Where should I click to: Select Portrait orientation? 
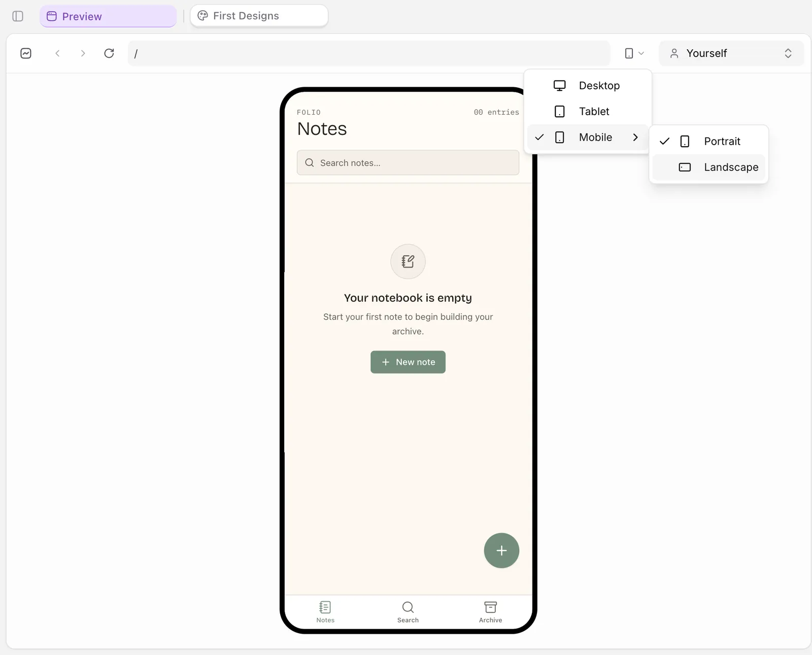708,141
